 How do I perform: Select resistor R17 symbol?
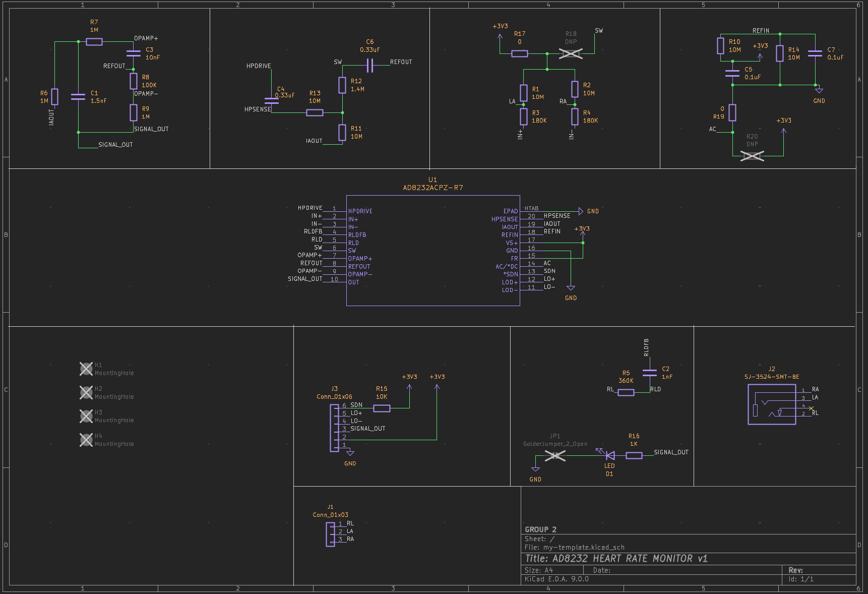point(520,53)
